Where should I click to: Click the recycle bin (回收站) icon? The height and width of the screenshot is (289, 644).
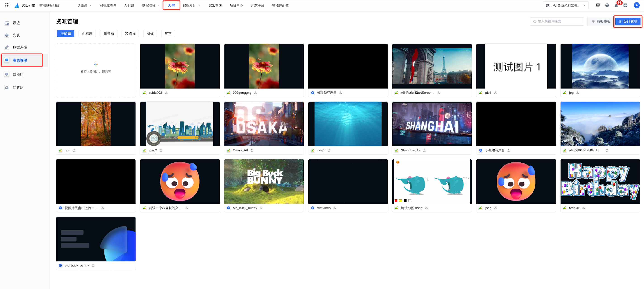tap(7, 88)
